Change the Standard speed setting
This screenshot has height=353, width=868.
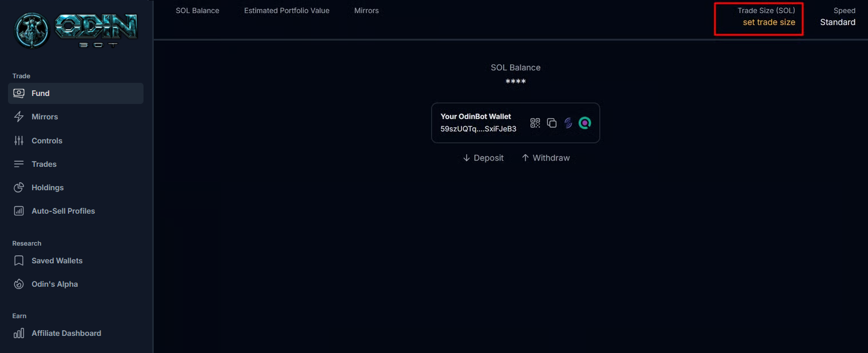[837, 22]
